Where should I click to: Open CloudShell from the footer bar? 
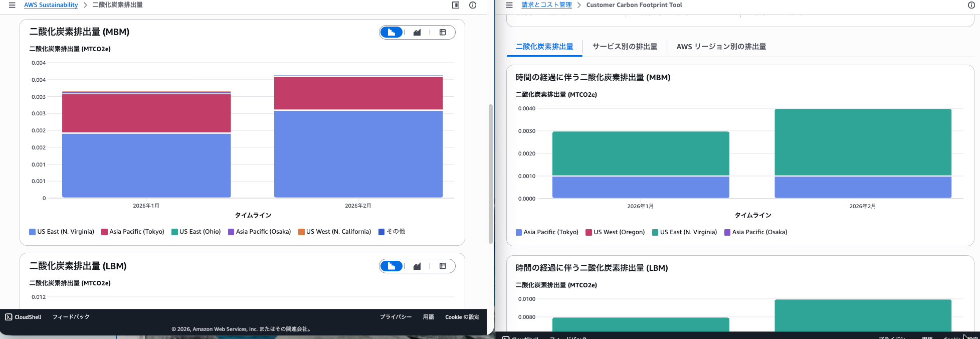[x=23, y=317]
